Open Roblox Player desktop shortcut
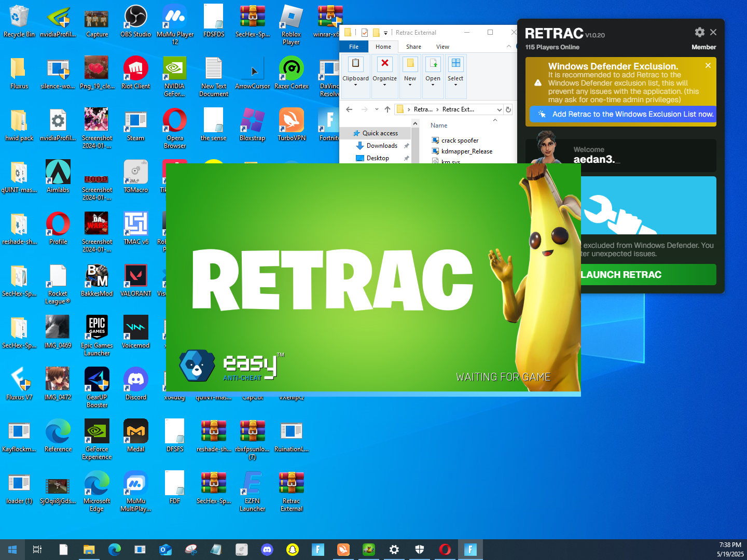 pyautogui.click(x=292, y=25)
